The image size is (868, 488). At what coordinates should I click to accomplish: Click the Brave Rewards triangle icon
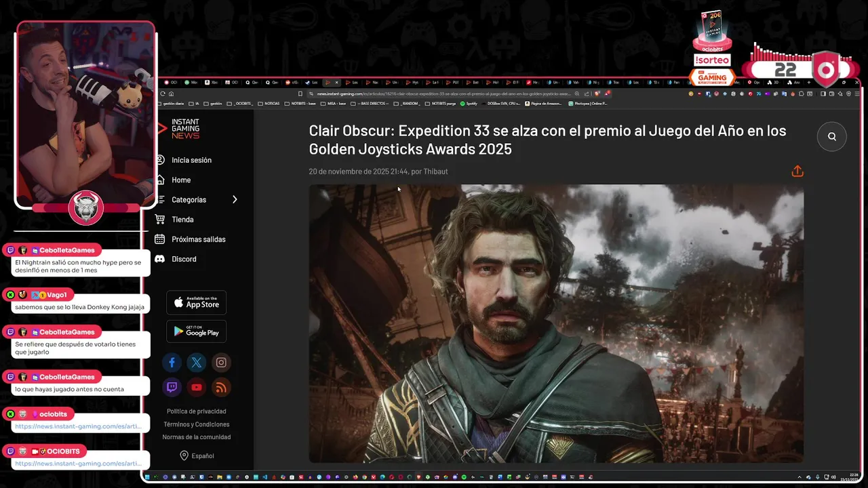click(x=608, y=94)
